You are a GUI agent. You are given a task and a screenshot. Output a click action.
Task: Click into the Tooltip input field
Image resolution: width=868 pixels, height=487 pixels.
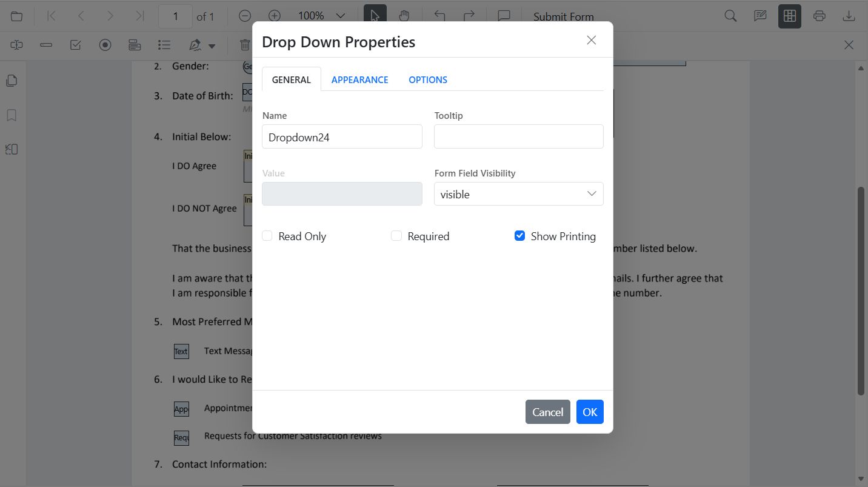(519, 136)
